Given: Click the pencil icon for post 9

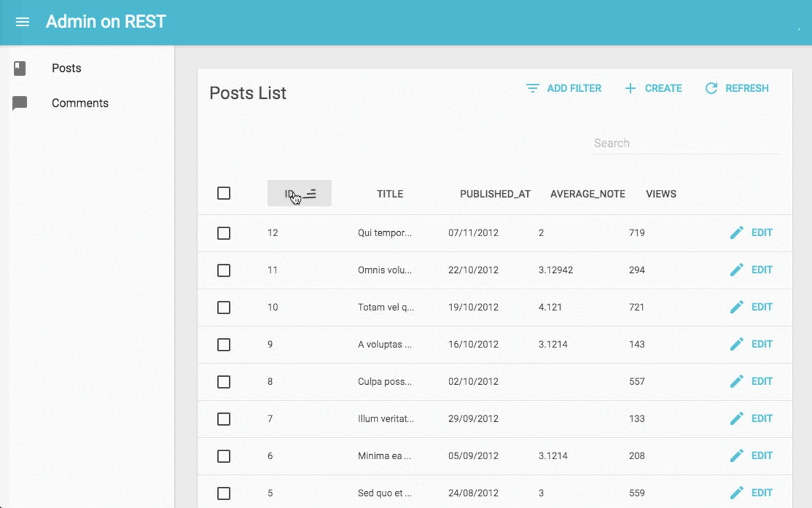Looking at the screenshot, I should click(x=737, y=344).
